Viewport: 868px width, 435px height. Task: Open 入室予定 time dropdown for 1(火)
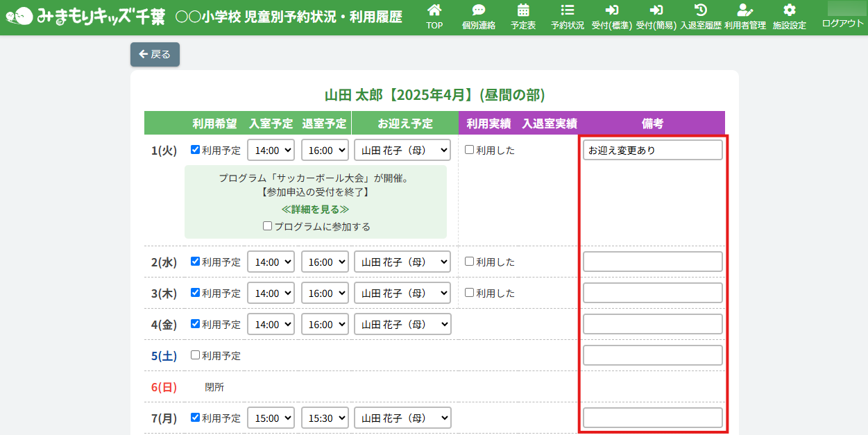point(271,150)
